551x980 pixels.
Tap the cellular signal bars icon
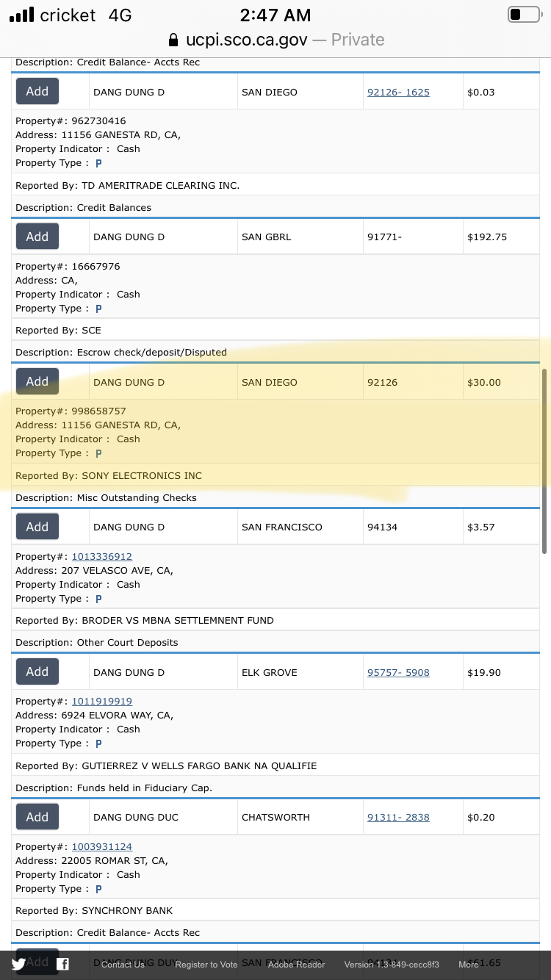point(22,15)
